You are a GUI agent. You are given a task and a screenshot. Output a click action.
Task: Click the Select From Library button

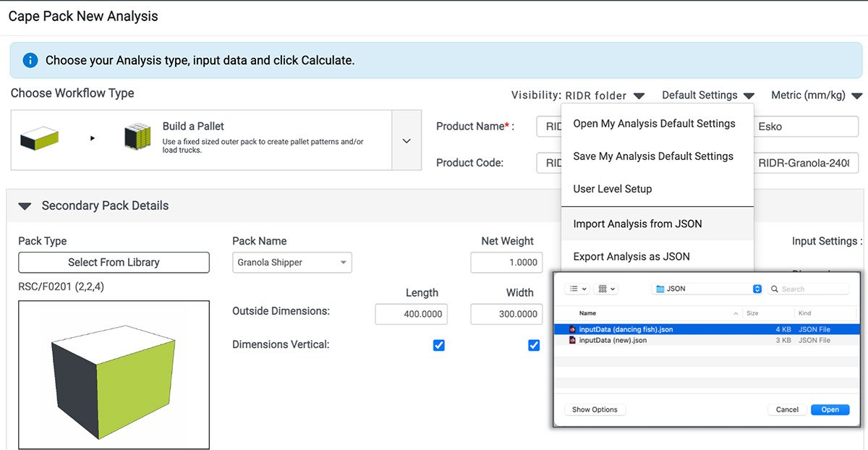click(114, 263)
